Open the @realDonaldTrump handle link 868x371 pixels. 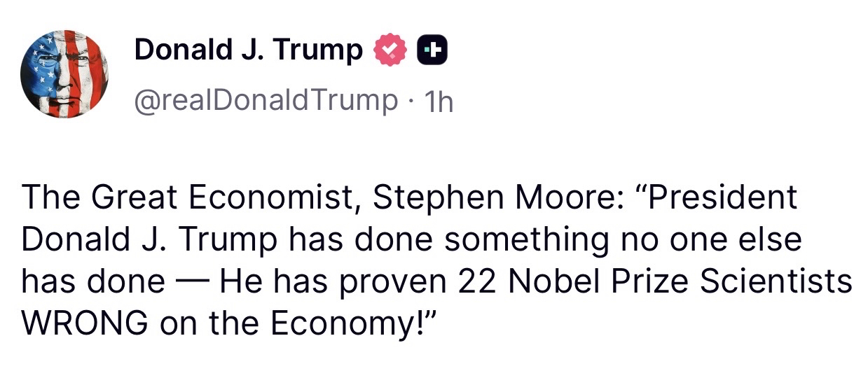[265, 101]
